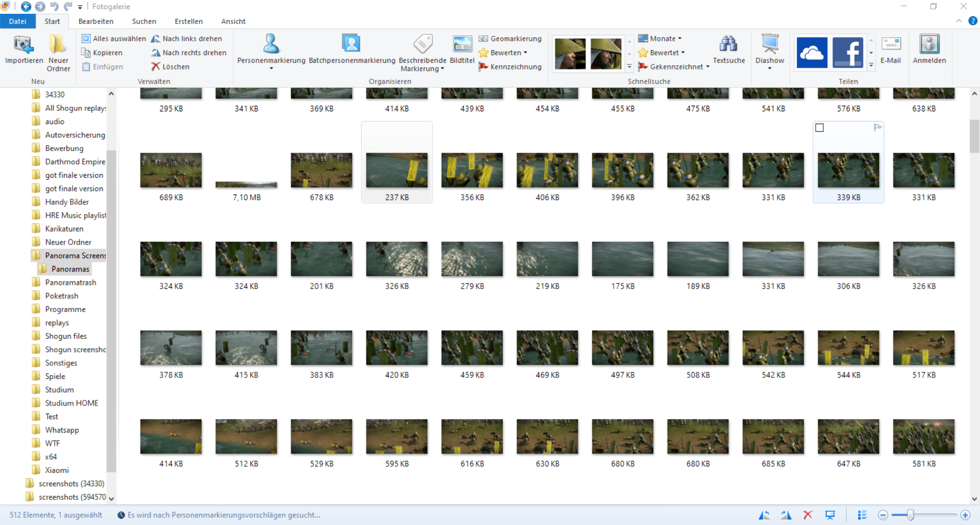This screenshot has width=980, height=525.
Task: Open the Datei menu
Action: 17,21
